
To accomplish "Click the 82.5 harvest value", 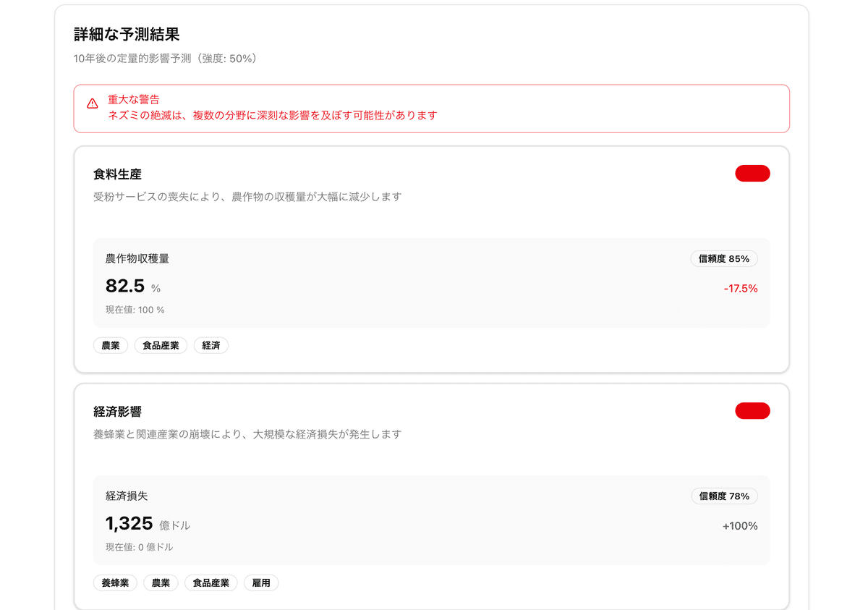I will [x=125, y=286].
